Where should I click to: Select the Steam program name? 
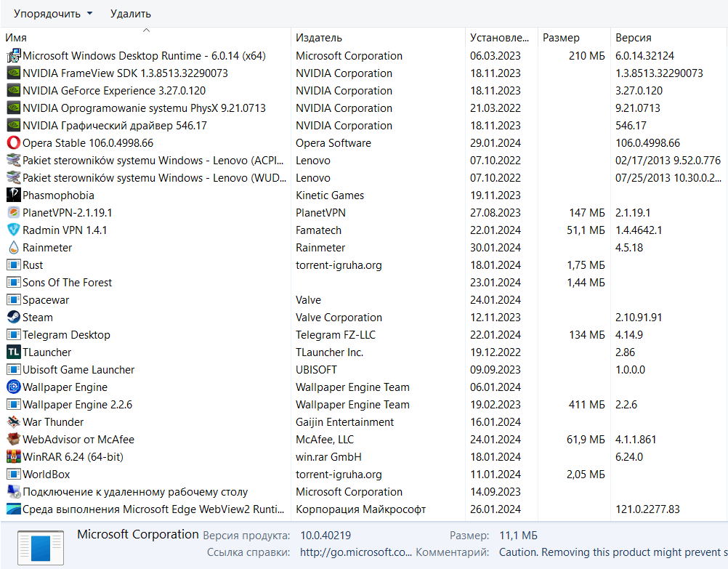point(38,318)
